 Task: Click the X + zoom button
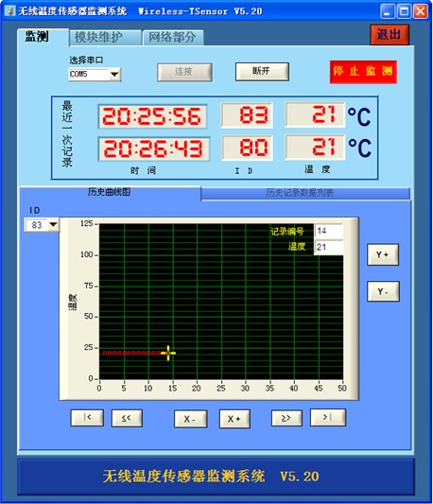(x=234, y=419)
